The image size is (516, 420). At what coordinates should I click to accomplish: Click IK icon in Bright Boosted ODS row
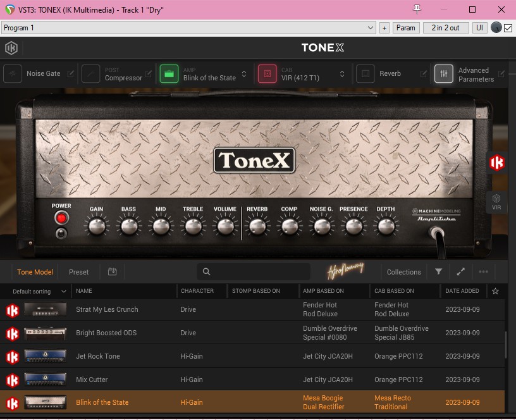13,334
